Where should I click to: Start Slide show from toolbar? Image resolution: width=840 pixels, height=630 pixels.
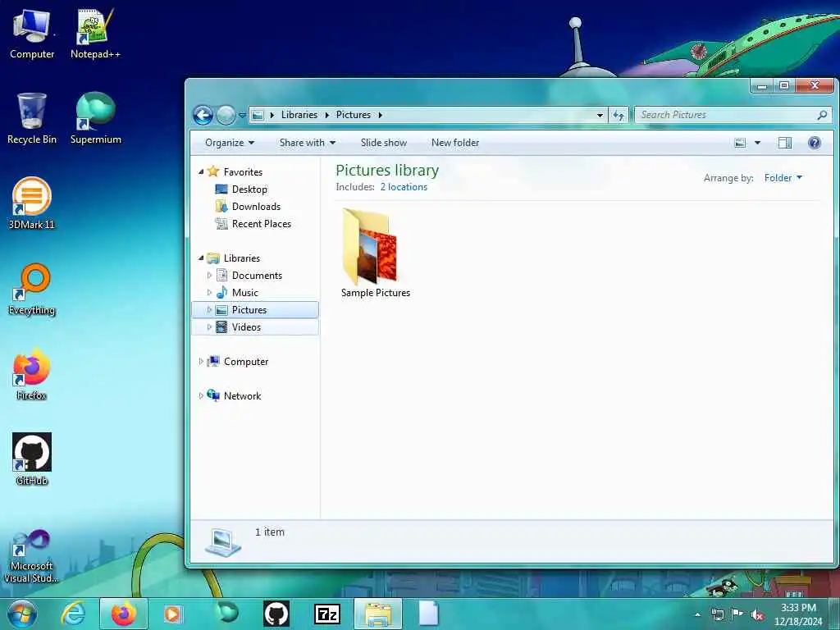coord(384,143)
